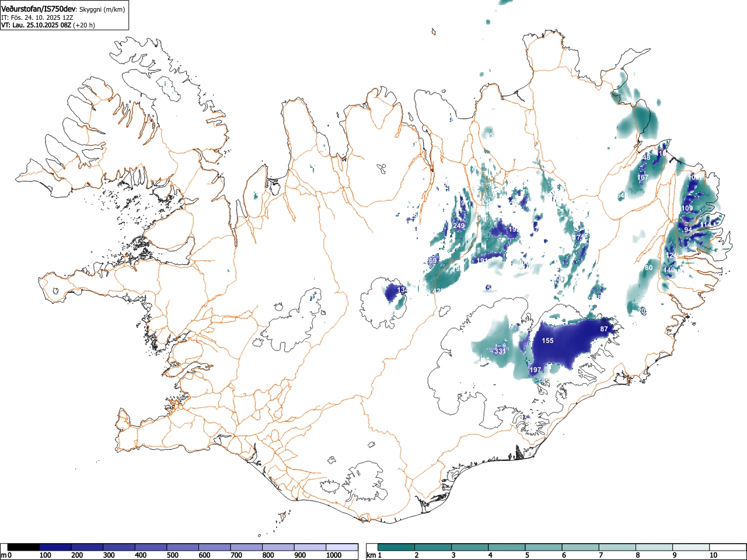Select the 300–400 m legend color segment

(119, 547)
